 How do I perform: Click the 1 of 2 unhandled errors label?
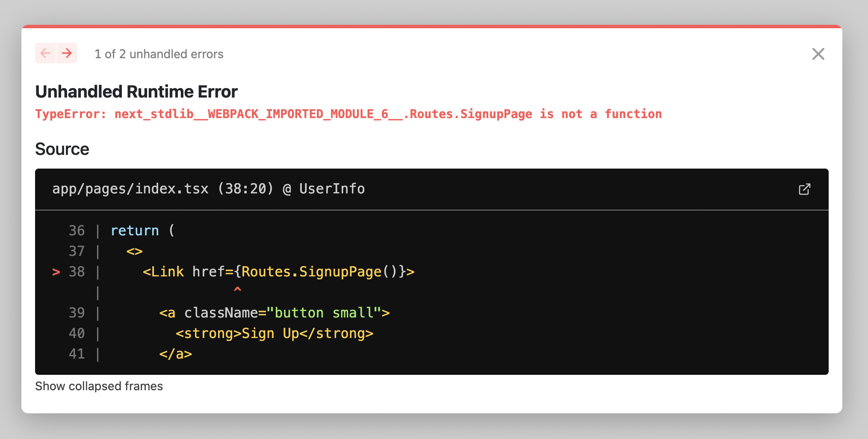159,54
